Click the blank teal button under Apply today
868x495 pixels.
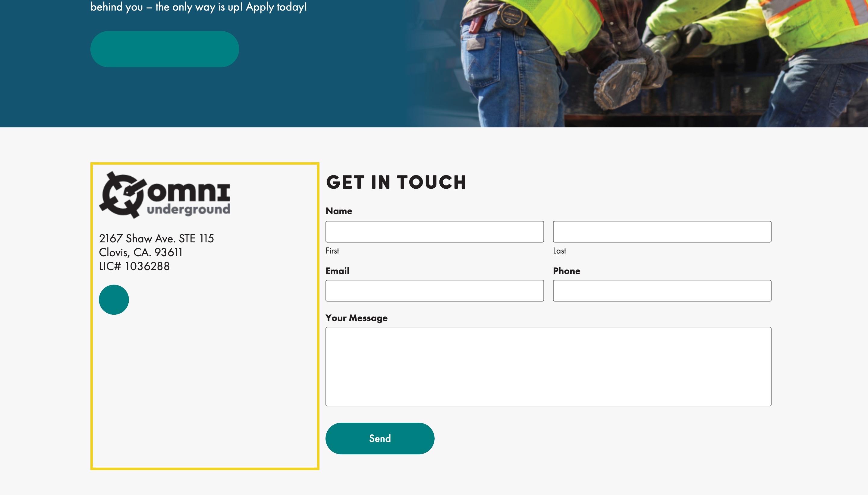pyautogui.click(x=165, y=49)
